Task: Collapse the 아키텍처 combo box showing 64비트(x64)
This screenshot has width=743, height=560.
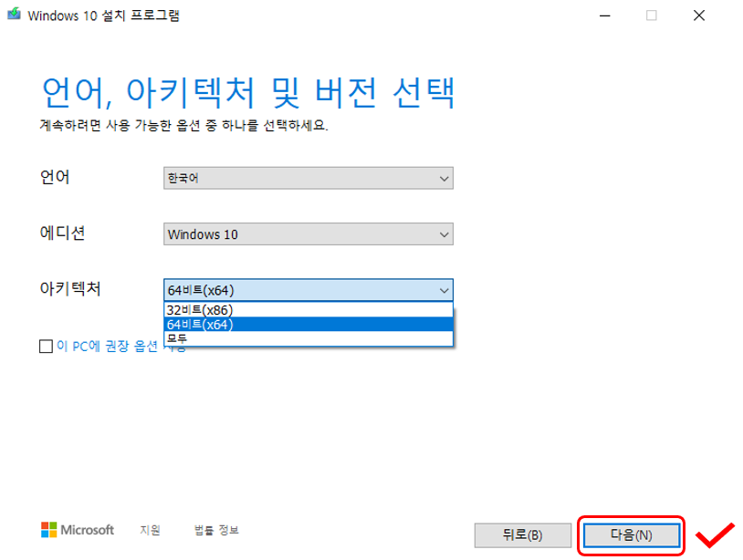Action: coord(308,290)
